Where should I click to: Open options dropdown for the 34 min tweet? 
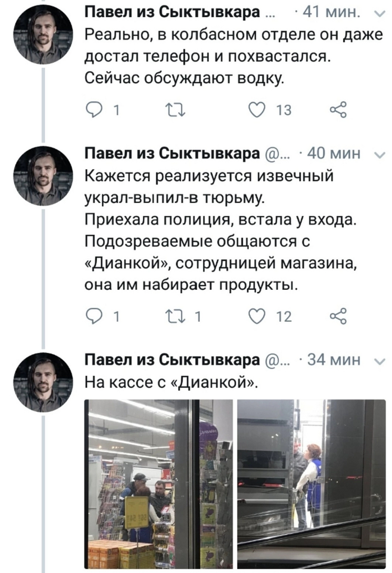(x=380, y=360)
